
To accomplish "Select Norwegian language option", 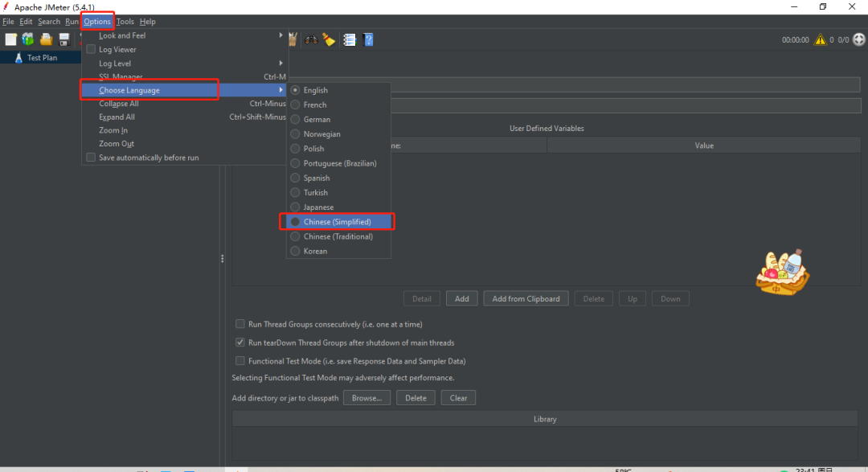I will tap(338, 134).
